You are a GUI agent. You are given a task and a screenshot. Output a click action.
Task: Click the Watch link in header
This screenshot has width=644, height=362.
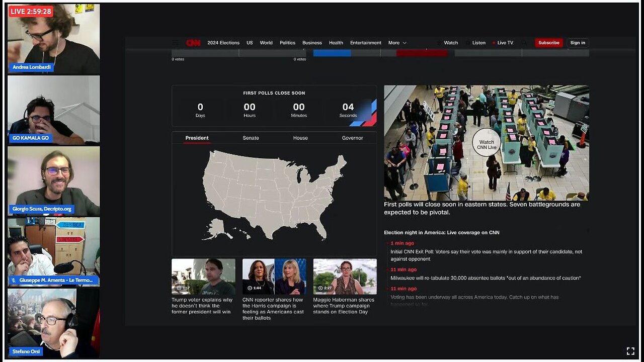click(x=448, y=43)
